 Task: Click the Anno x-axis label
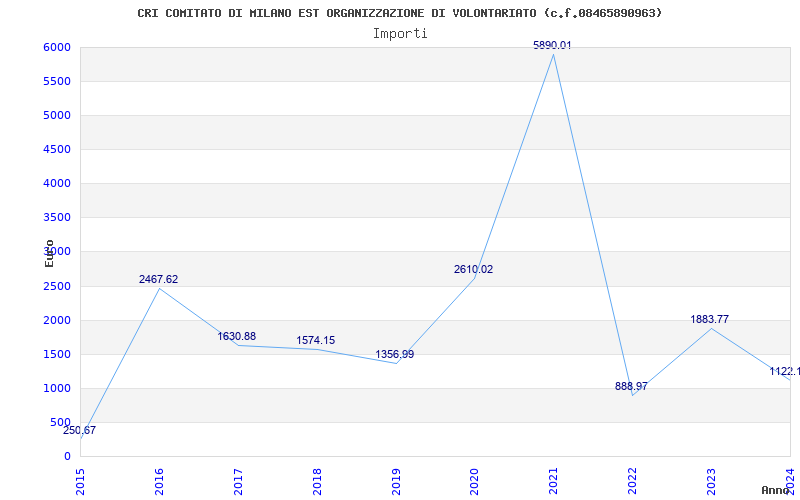point(775,490)
